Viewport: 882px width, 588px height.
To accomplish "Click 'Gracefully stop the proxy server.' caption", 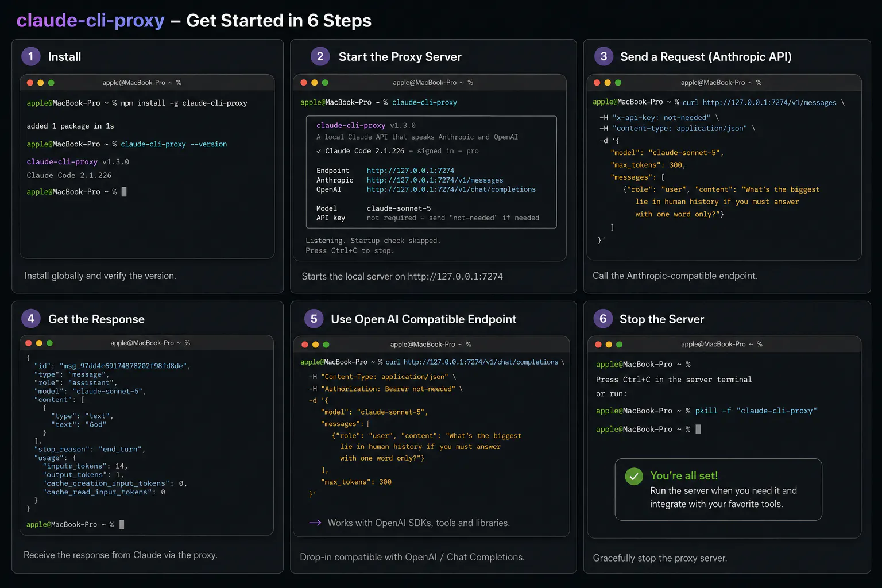I will (660, 558).
